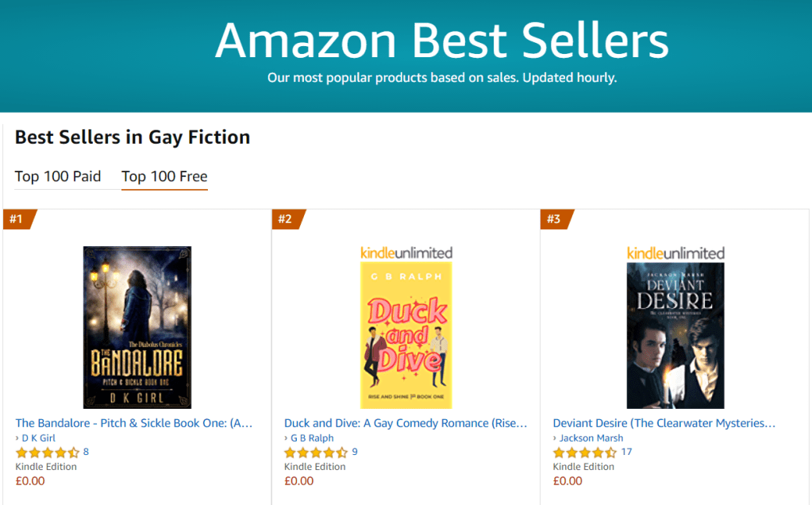This screenshot has width=812, height=505.
Task: Open Duck and Dive title link
Action: pos(406,423)
